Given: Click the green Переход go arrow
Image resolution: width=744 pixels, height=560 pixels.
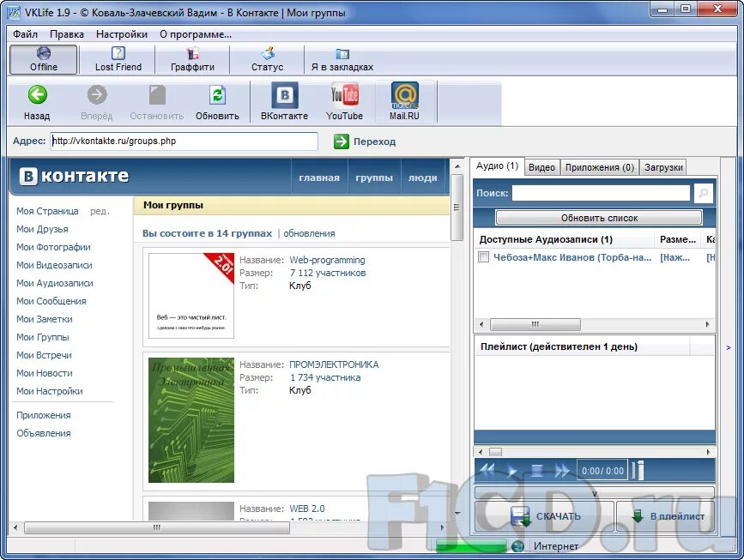Looking at the screenshot, I should point(342,142).
